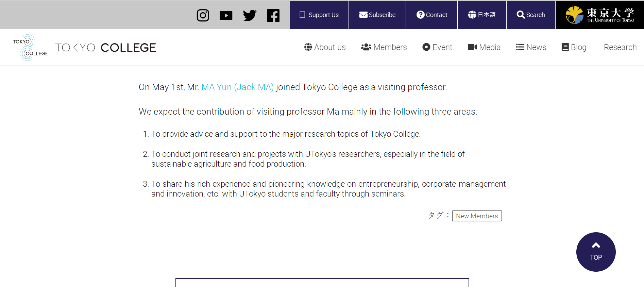Open the Facebook page icon
This screenshot has height=287, width=644.
(x=273, y=15)
